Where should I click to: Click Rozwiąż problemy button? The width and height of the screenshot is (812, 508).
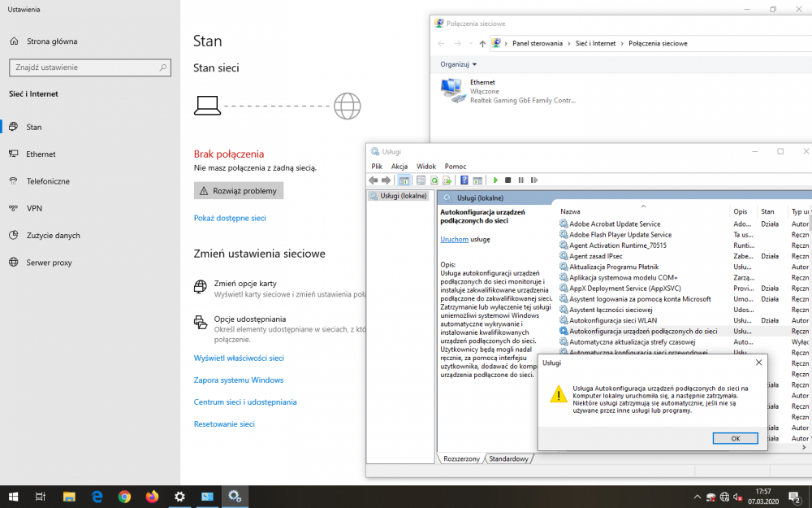[239, 191]
